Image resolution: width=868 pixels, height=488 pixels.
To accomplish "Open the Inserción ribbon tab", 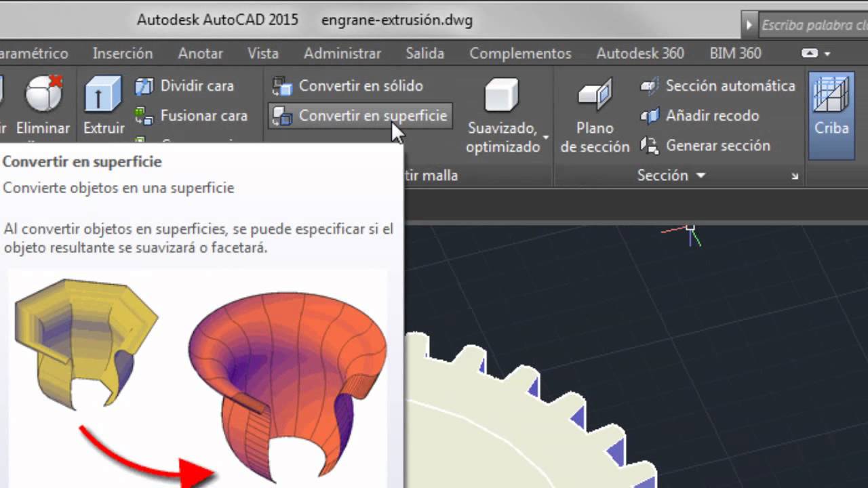I will [x=123, y=53].
